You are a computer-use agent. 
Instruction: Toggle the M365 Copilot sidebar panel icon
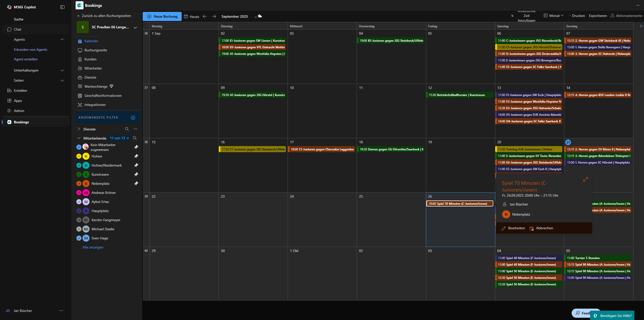pos(62,7)
